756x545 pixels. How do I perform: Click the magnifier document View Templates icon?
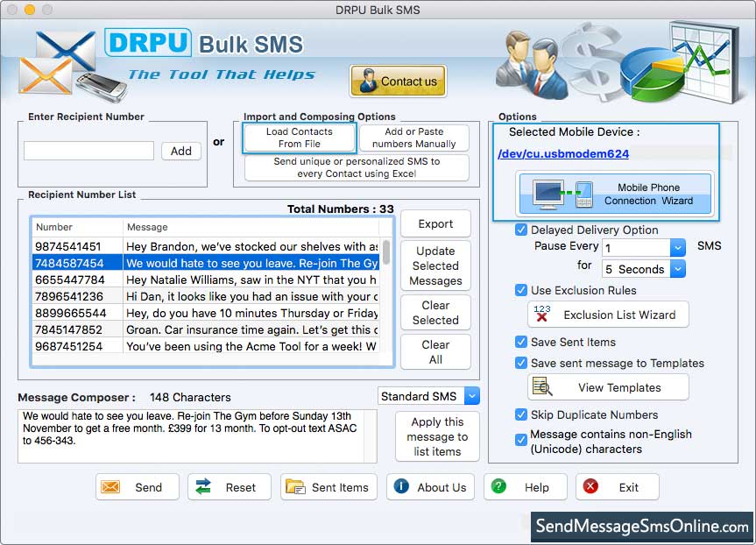point(542,386)
